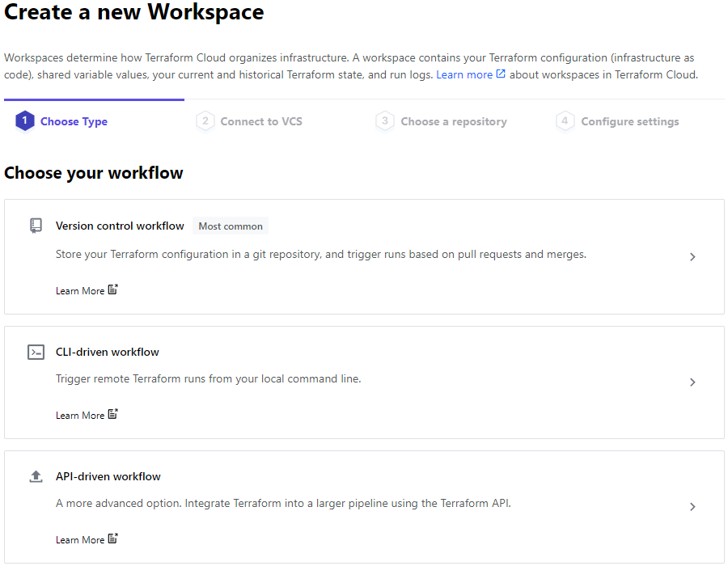Click the Choose your workflow heading

[93, 173]
